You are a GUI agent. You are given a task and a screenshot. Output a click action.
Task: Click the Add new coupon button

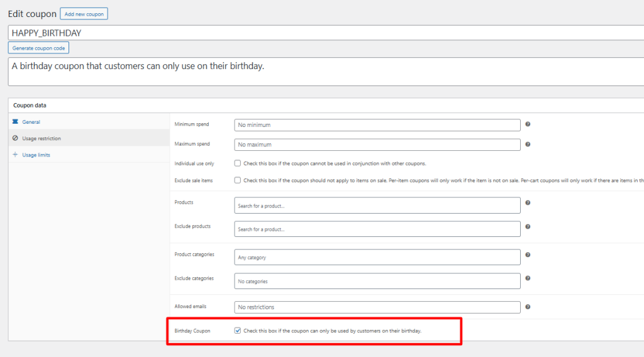click(84, 14)
